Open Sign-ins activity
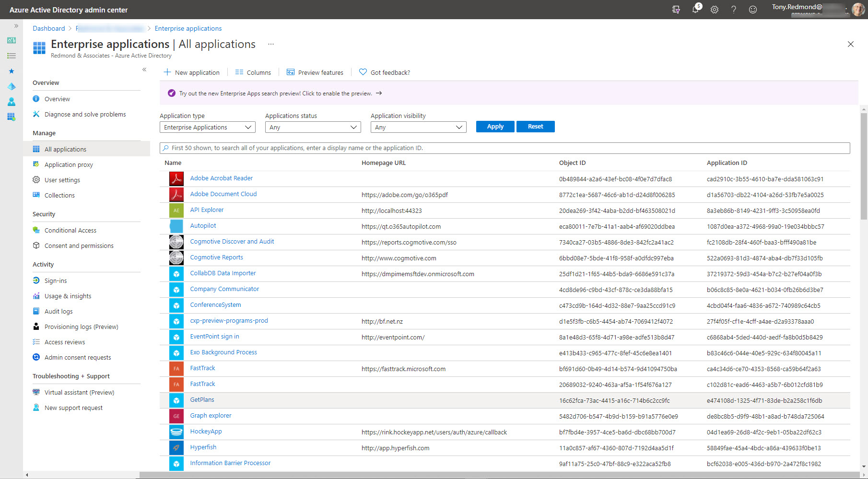Image resolution: width=868 pixels, height=479 pixels. [x=56, y=280]
